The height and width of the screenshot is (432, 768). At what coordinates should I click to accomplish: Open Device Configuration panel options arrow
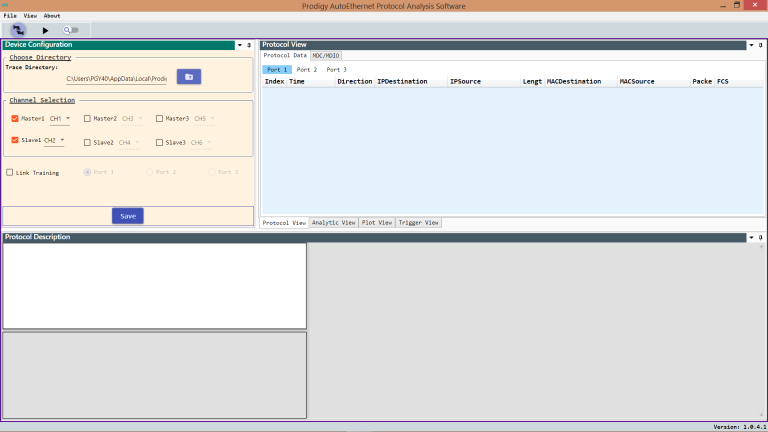coord(240,45)
